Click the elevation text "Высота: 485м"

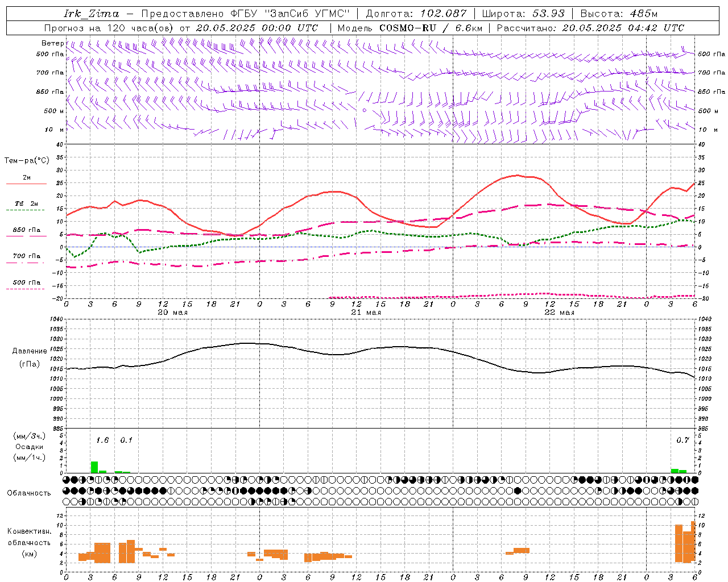pos(619,14)
